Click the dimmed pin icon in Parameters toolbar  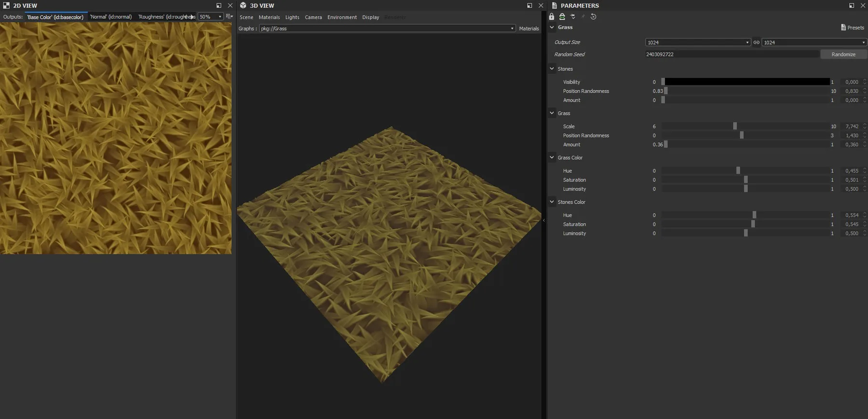tap(583, 16)
